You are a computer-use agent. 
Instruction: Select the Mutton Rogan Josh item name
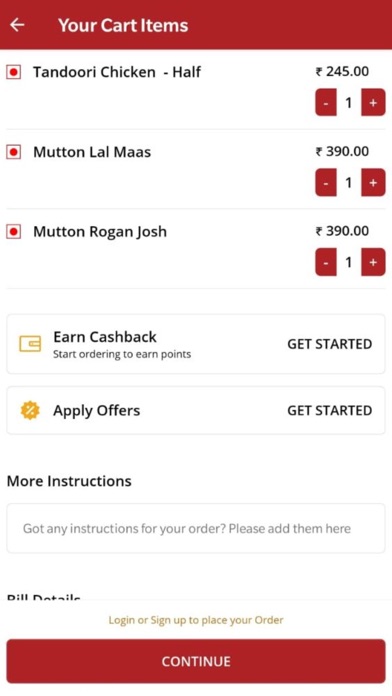100,232
